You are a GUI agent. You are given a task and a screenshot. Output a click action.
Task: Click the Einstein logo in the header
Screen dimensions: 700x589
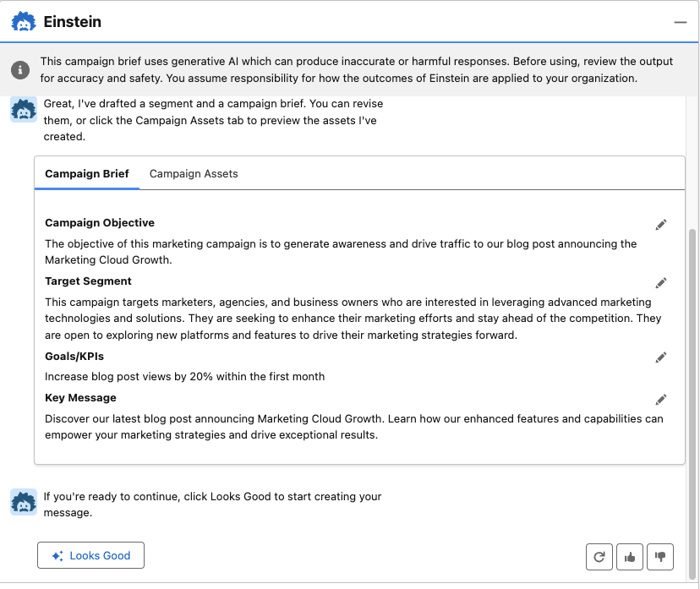[23, 21]
